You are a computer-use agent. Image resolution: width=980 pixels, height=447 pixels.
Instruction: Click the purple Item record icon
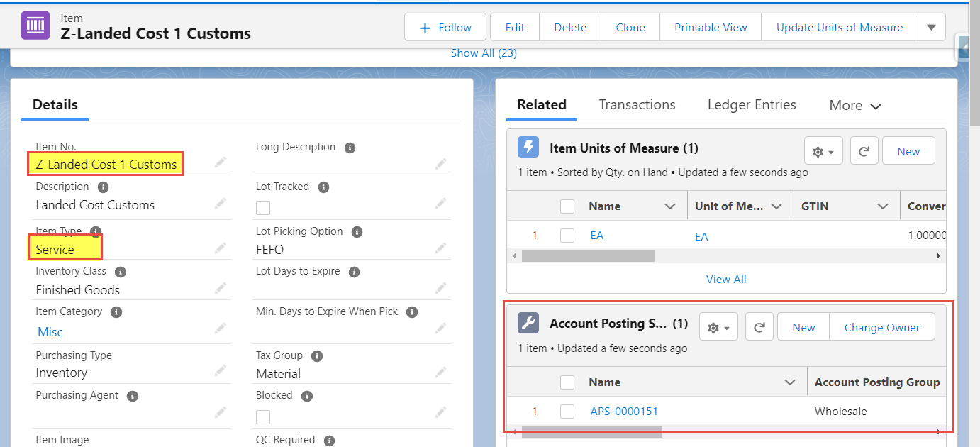[x=35, y=26]
